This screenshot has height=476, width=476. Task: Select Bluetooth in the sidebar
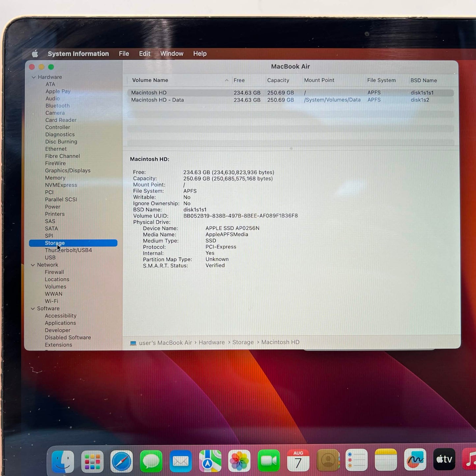58,106
